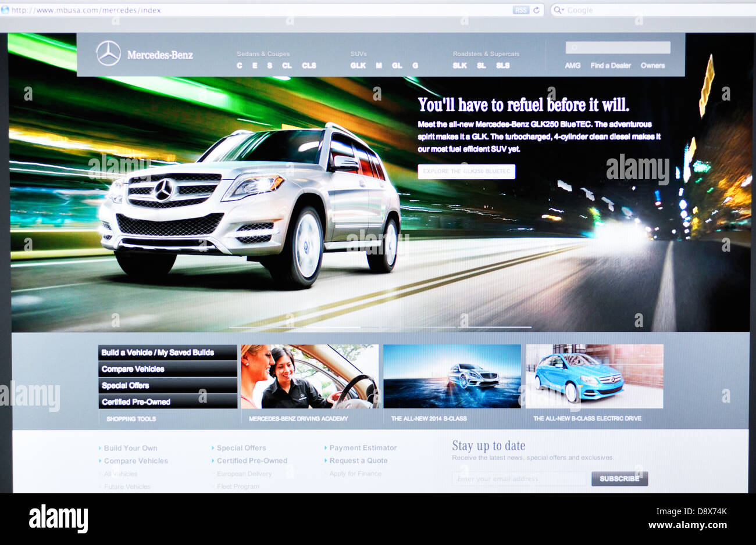Image resolution: width=756 pixels, height=545 pixels.
Task: Click the Mercedes-Benz Driving Academy caption
Action: click(x=298, y=418)
